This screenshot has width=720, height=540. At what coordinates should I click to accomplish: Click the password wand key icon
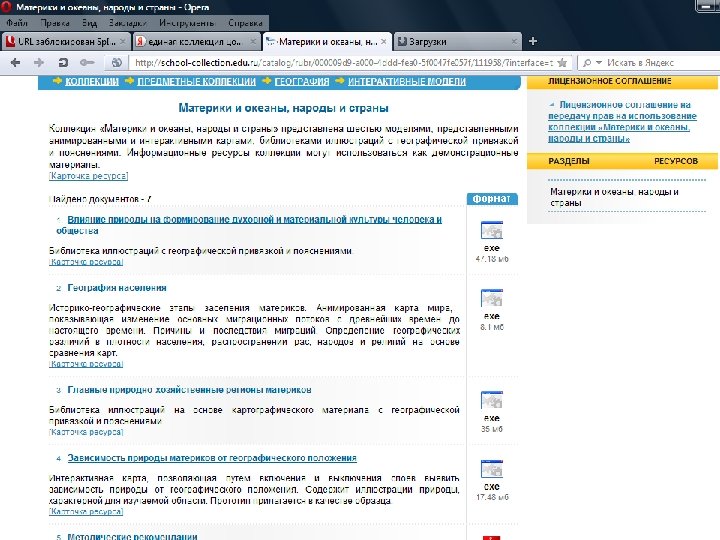[87, 62]
